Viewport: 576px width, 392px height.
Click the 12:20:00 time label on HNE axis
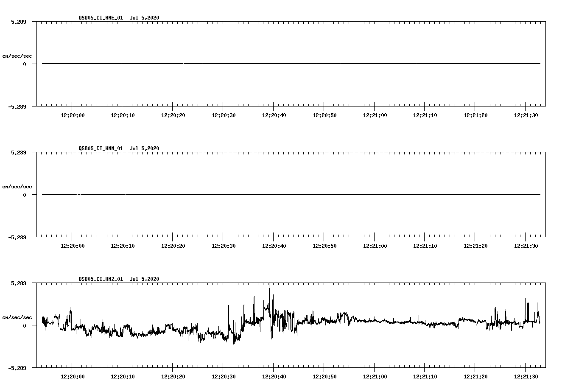73,115
